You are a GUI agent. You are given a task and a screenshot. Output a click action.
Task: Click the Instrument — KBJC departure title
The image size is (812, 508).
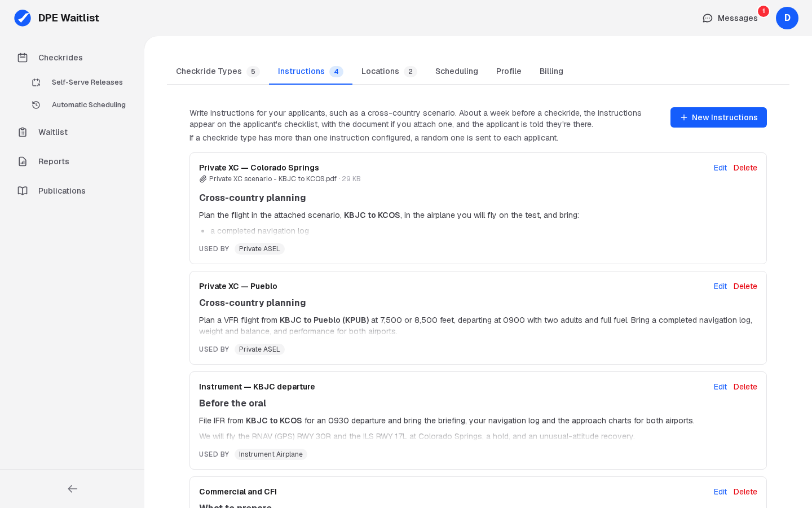tap(257, 387)
